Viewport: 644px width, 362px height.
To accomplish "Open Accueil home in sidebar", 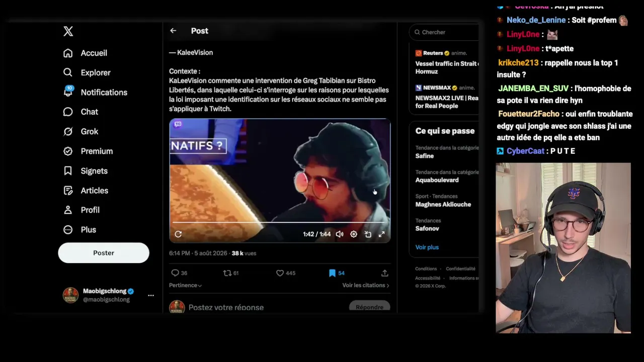I will 86,53.
